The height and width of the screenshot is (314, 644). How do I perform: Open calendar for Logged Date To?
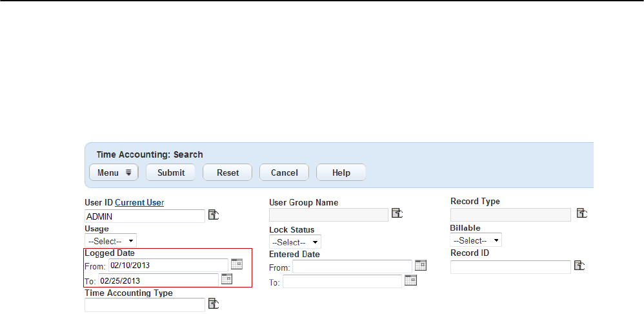(226, 279)
